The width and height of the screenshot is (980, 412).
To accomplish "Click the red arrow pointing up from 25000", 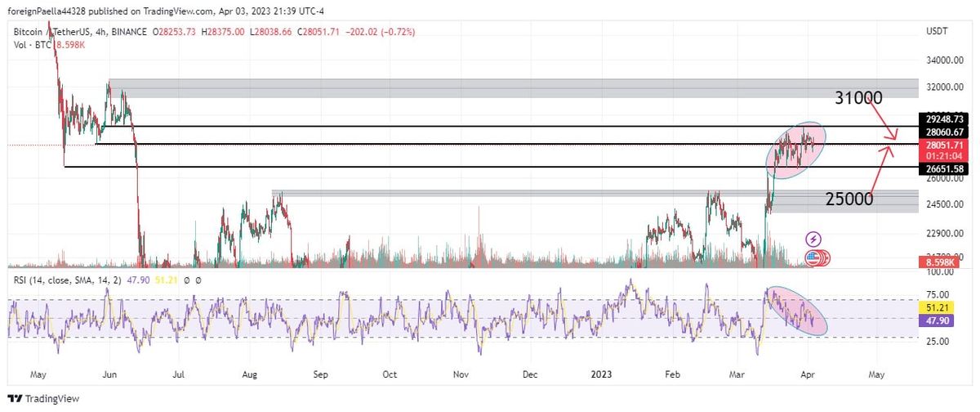I will (x=881, y=172).
